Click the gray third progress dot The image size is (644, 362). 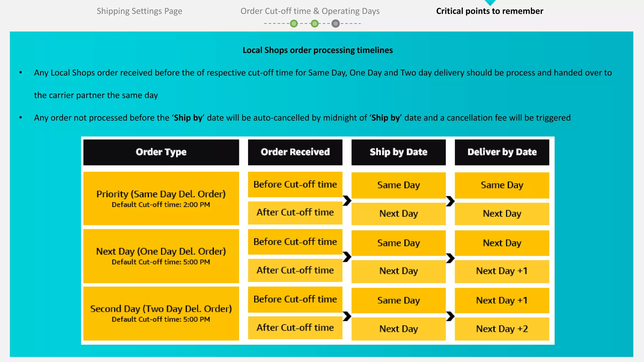[336, 24]
